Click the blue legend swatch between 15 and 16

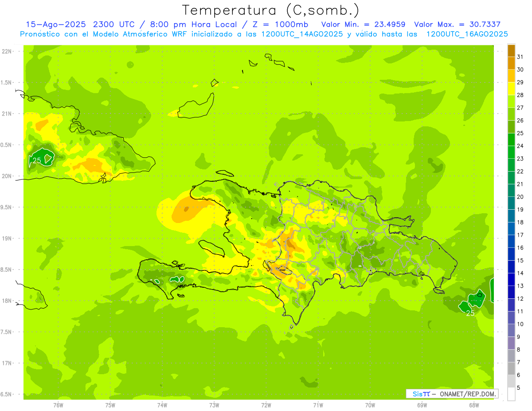pyautogui.click(x=511, y=254)
